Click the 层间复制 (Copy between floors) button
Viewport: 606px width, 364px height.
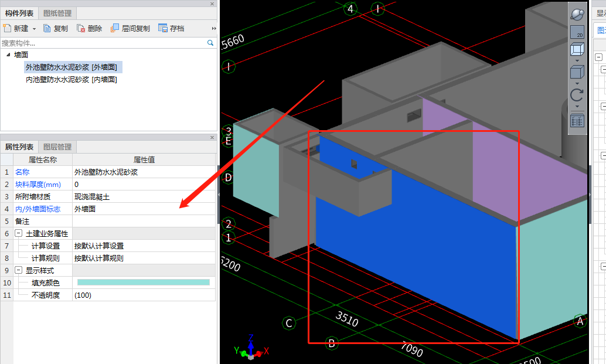coord(130,28)
